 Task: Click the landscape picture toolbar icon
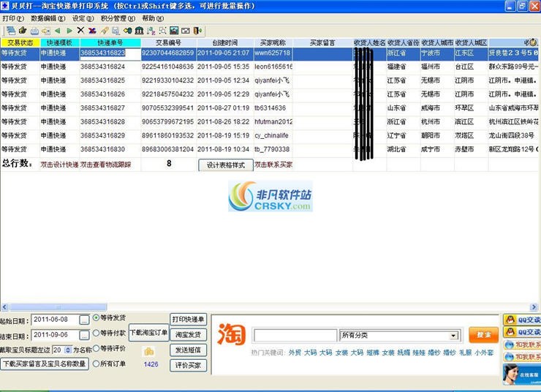tap(174, 31)
